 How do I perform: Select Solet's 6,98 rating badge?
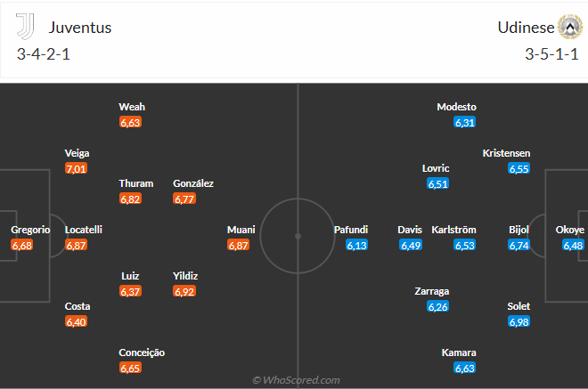(x=519, y=321)
